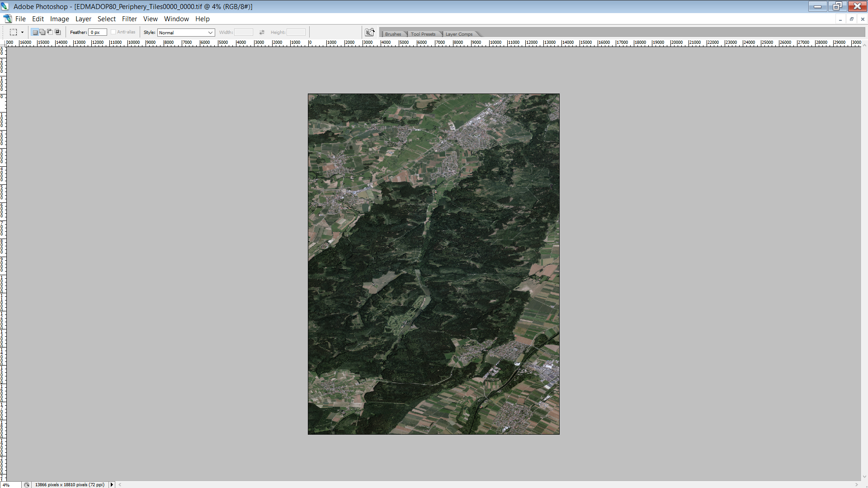Viewport: 868px width, 488px height.
Task: Open the Filter menu
Action: (x=129, y=19)
